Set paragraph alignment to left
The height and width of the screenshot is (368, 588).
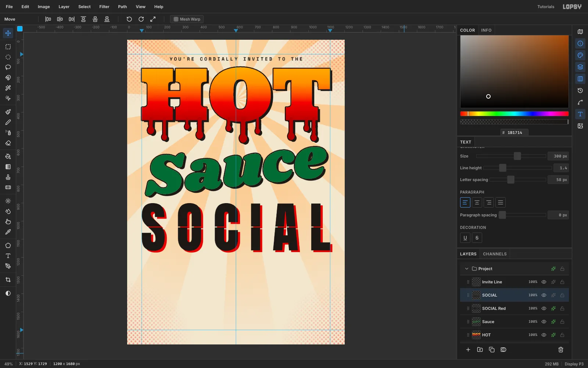pos(465,202)
